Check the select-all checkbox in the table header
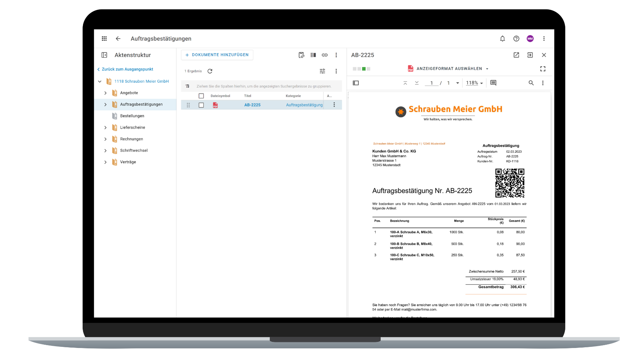 (x=201, y=96)
